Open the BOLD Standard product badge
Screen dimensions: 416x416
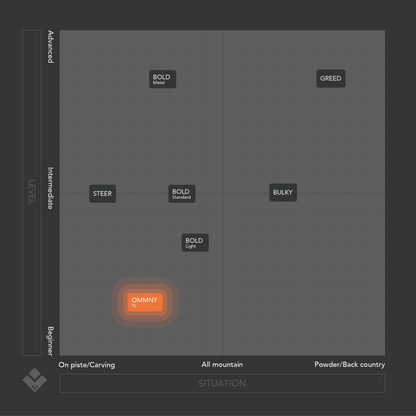[x=182, y=194]
